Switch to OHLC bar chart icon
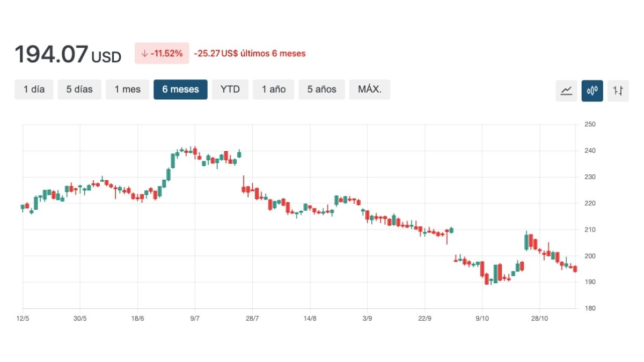Viewport: 644px width, 362px height. pyautogui.click(x=618, y=91)
